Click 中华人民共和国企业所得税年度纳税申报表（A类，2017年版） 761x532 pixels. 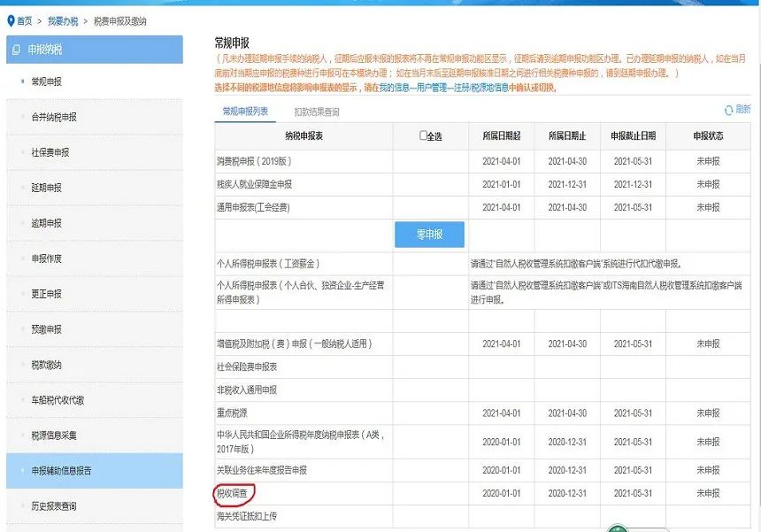tap(301, 442)
